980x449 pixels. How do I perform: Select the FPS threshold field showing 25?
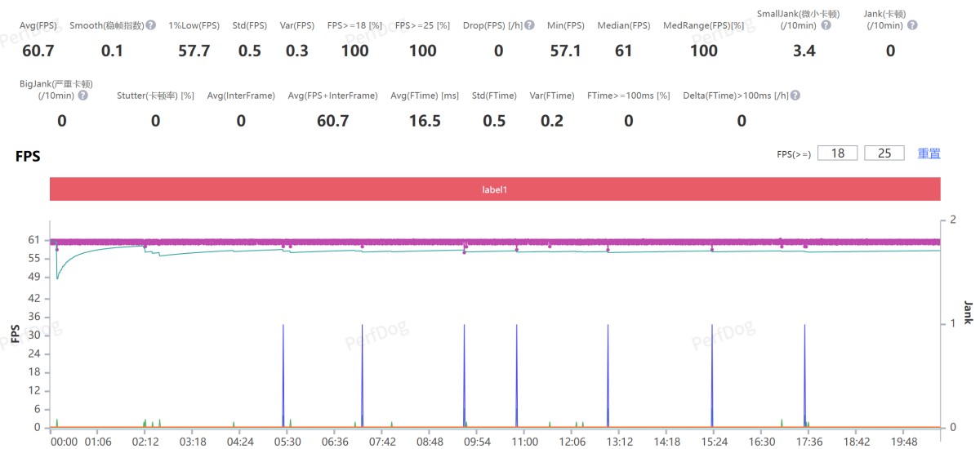coord(884,153)
